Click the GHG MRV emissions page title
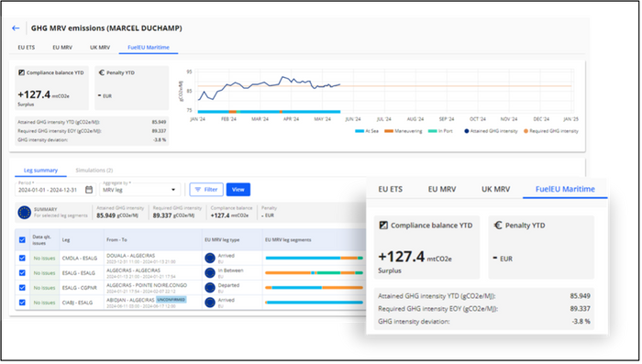 [x=106, y=28]
